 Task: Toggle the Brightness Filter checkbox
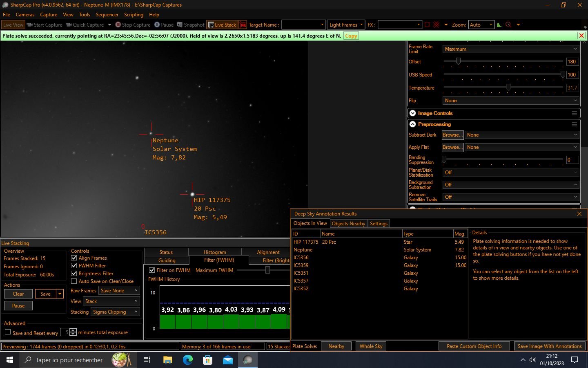74,274
